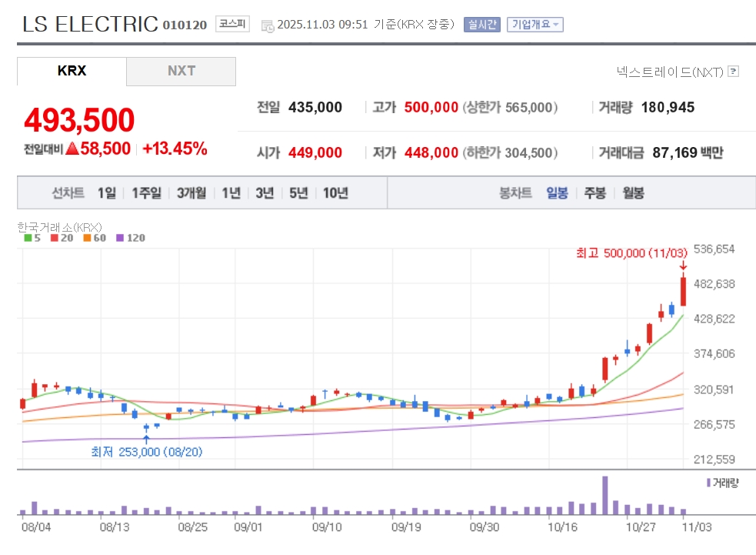
Task: Click the 482,638 price axis label
Action: pyautogui.click(x=714, y=284)
